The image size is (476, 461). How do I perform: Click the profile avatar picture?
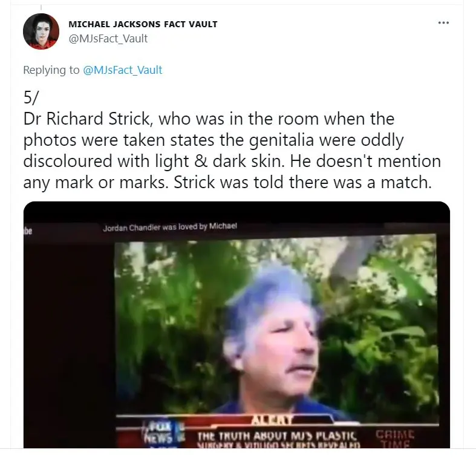tap(41, 31)
